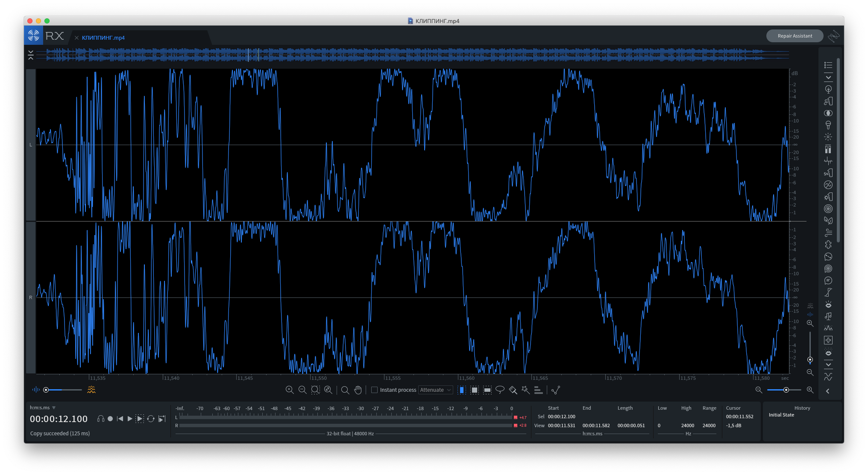
Task: Select Initial State in History
Action: coord(781,415)
